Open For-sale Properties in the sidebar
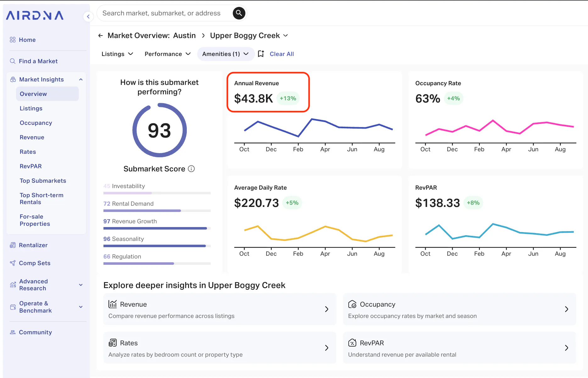The height and width of the screenshot is (378, 588). pos(35,220)
